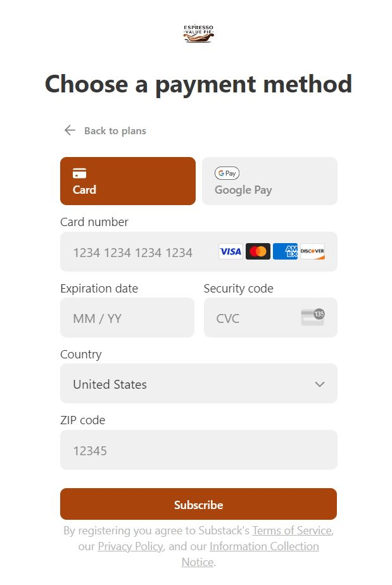
Task: Click the CVC card hint icon
Action: pos(313,317)
